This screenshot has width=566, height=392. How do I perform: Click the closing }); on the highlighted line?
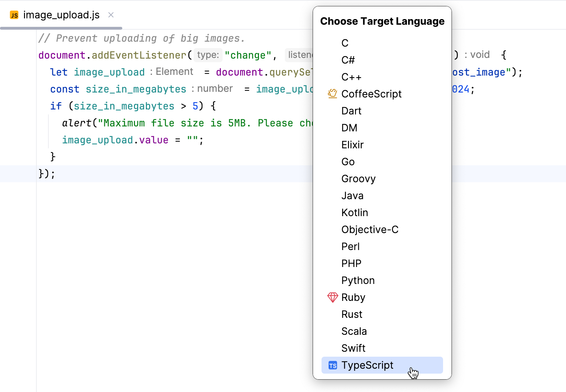(47, 174)
